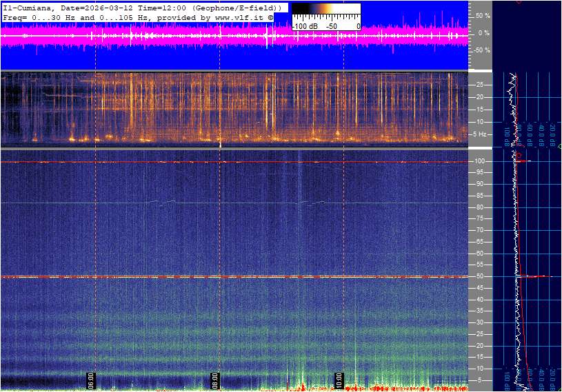
Task: Click the 25 Hz tick on lower axis
Action: pos(480,334)
